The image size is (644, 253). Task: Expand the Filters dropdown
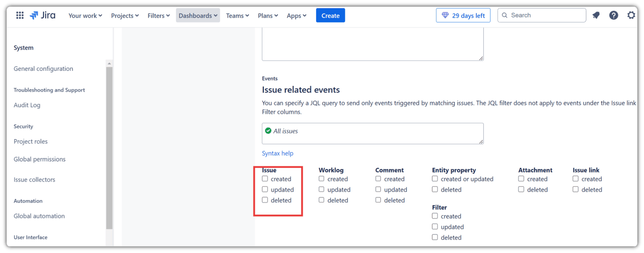[159, 16]
